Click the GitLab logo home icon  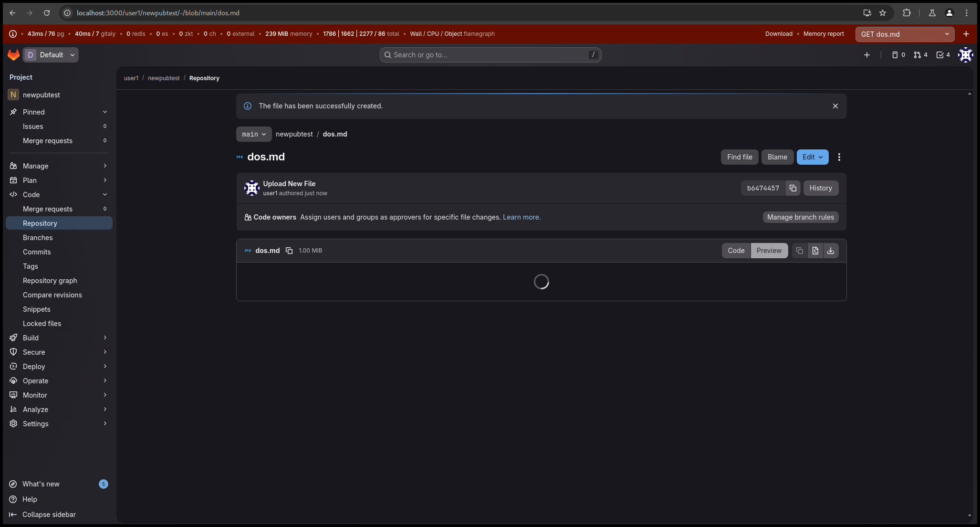(x=13, y=55)
